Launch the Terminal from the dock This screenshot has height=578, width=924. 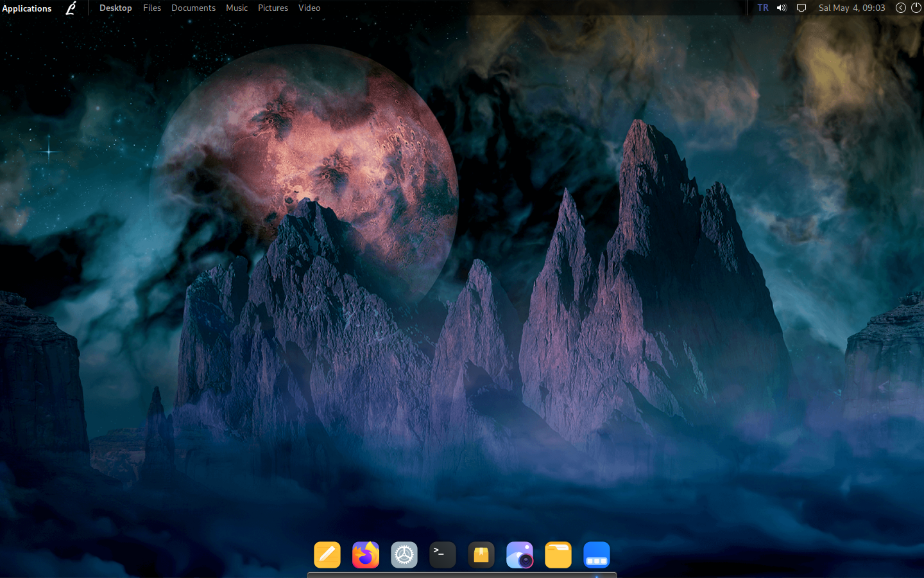(443, 555)
